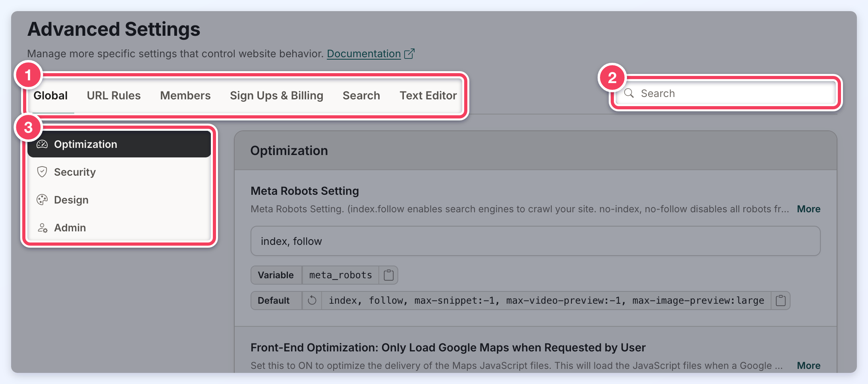Click the default value text 'index, follow, max-snippet:-1...'
868x384 pixels.
546,301
